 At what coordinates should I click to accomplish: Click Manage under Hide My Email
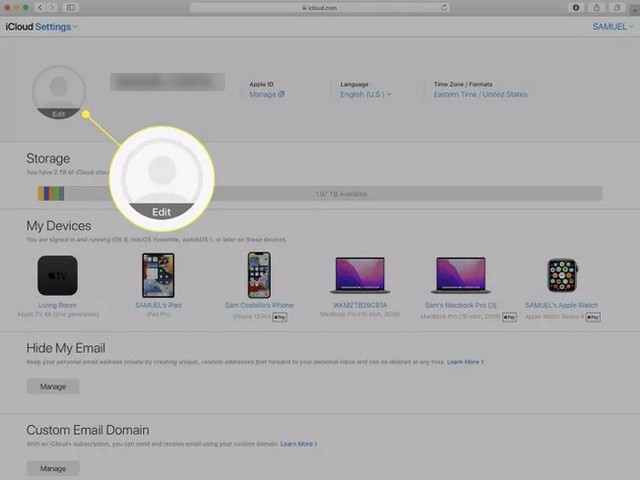tap(52, 386)
